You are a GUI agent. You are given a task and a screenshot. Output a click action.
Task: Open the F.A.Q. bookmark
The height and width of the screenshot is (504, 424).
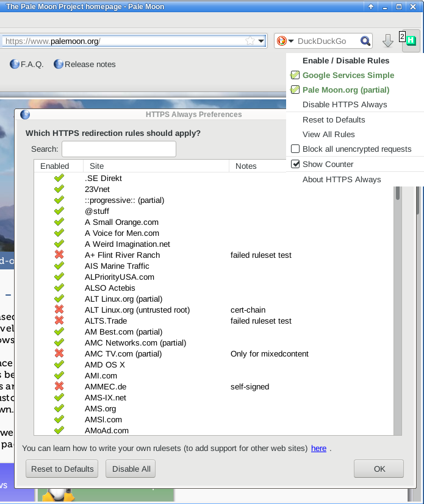26,64
